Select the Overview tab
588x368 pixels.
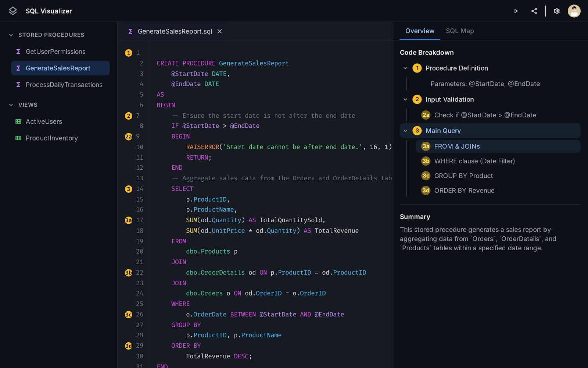pyautogui.click(x=419, y=31)
